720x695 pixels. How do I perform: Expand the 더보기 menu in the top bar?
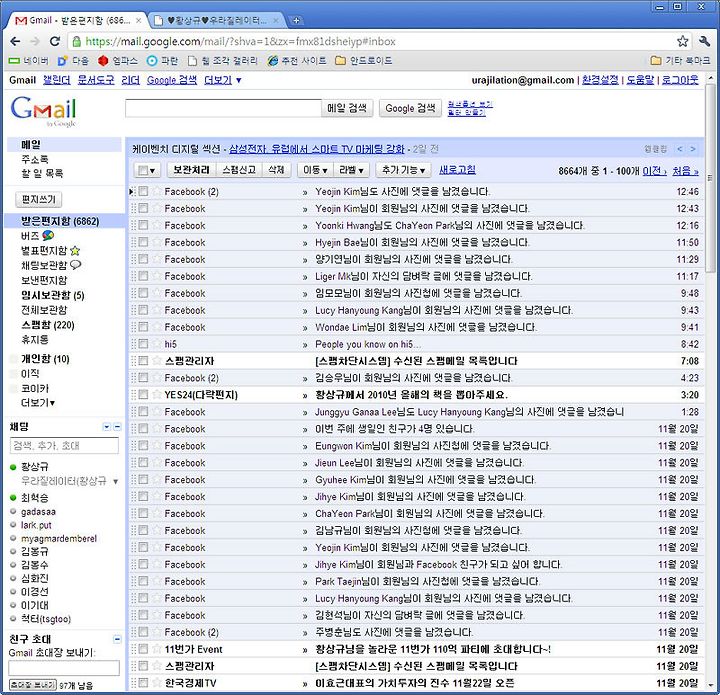pyautogui.click(x=223, y=80)
